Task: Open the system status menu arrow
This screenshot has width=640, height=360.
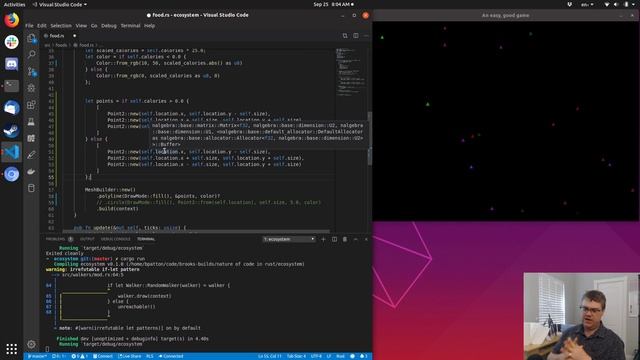Action: (633, 4)
